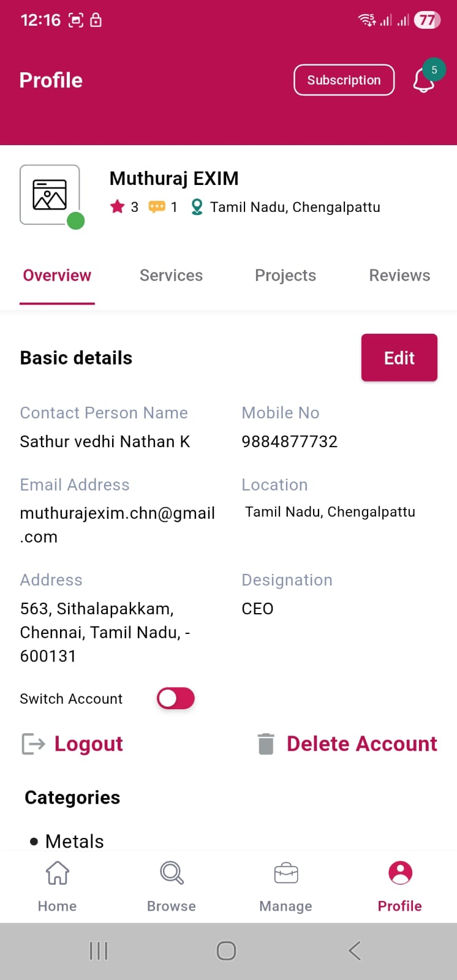
Task: Open Browse search in bottom navigation
Action: pyautogui.click(x=172, y=886)
